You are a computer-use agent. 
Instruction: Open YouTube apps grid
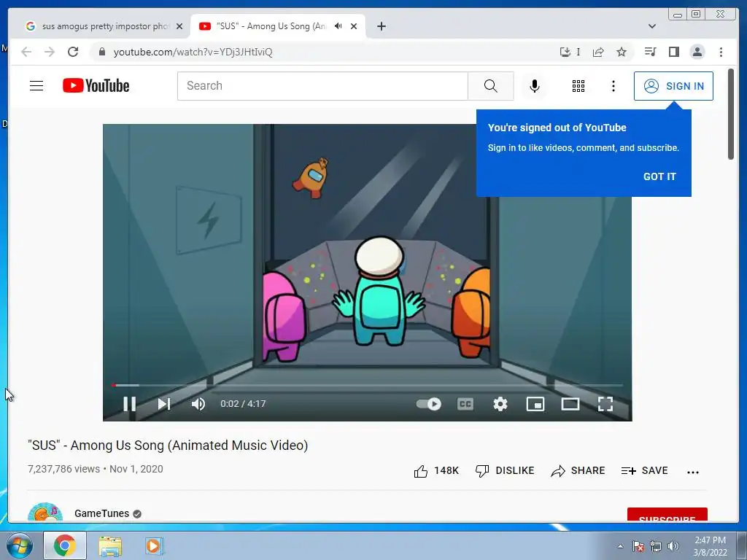pyautogui.click(x=578, y=86)
